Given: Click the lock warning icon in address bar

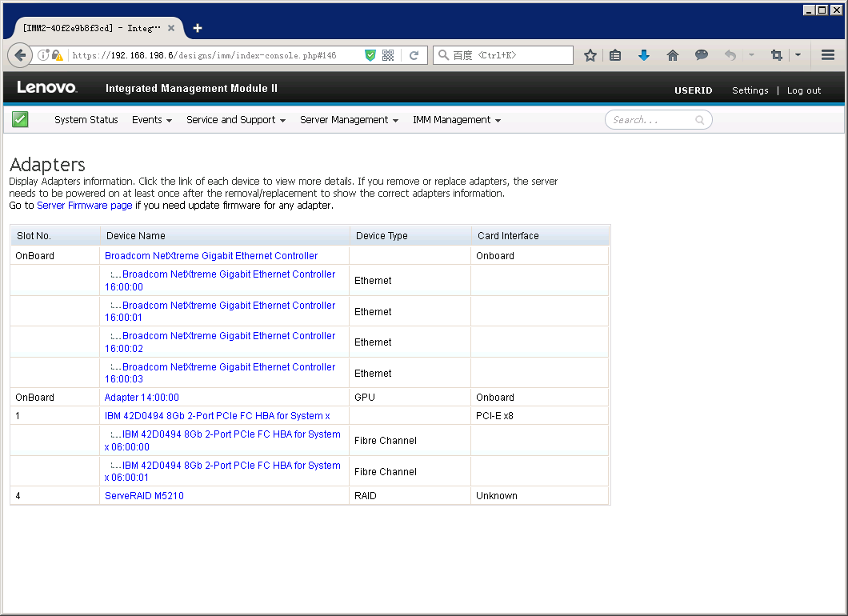Looking at the screenshot, I should pos(58,55).
